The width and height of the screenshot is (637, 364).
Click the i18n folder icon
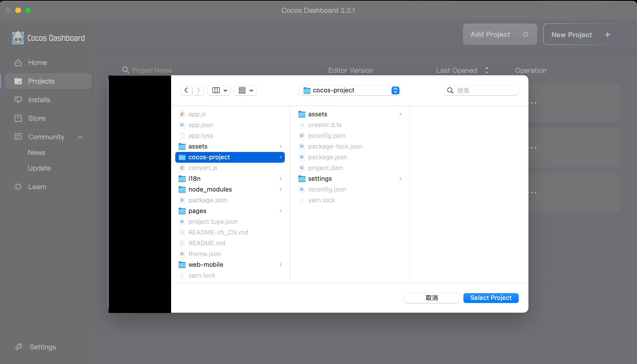coord(182,179)
